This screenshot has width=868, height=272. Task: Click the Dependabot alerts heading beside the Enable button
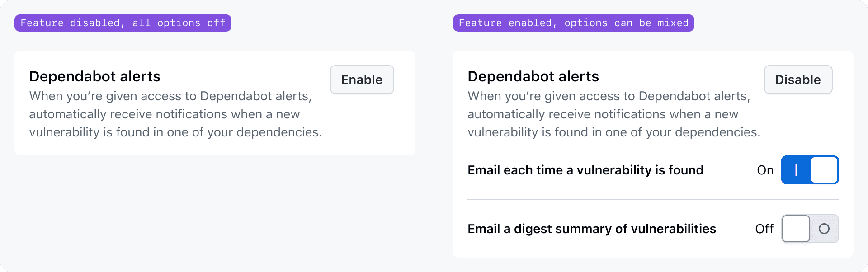pyautogui.click(x=95, y=76)
